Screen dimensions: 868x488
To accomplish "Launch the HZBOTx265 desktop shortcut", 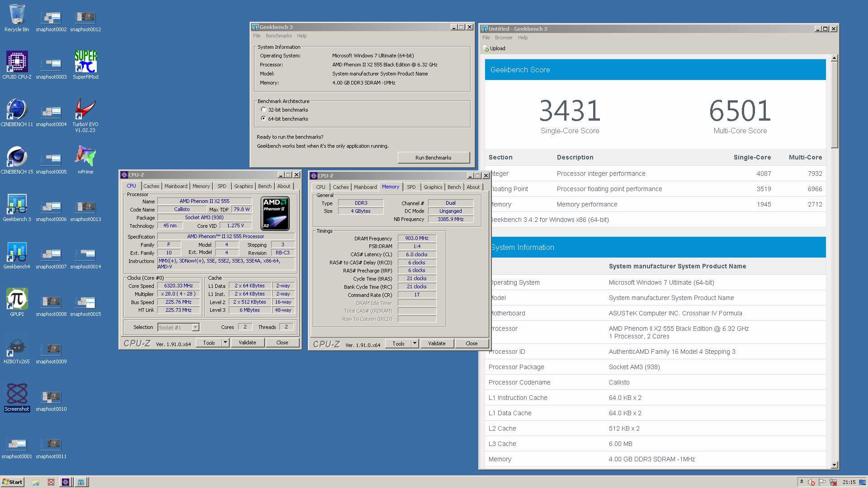I will click(x=17, y=350).
